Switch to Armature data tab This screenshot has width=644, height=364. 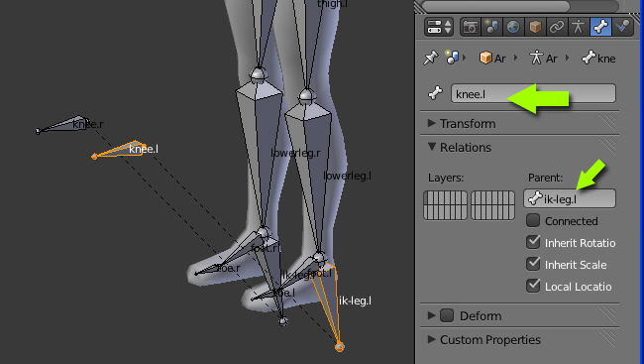[579, 27]
